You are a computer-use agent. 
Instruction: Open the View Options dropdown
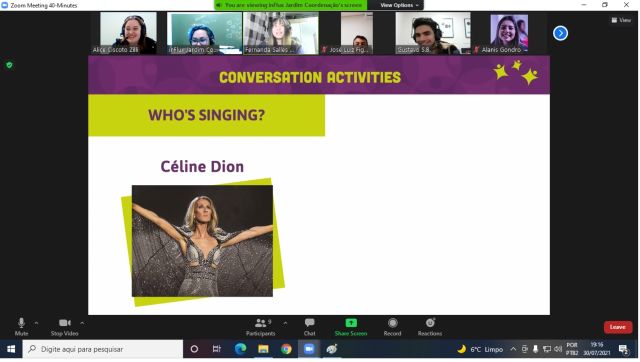click(x=399, y=5)
